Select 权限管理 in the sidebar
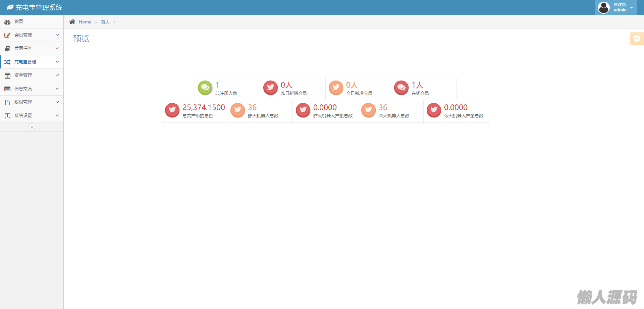Screen dimensions: 644x309 tap(32, 102)
